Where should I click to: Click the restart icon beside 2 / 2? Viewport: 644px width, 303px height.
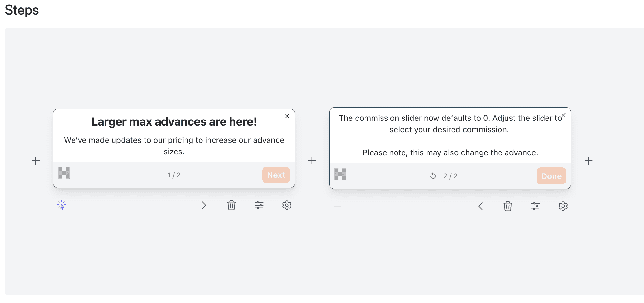point(433,176)
